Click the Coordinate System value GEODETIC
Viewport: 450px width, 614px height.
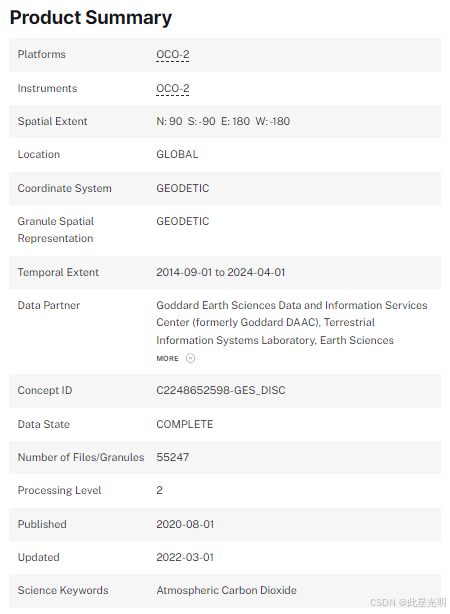[x=183, y=188]
